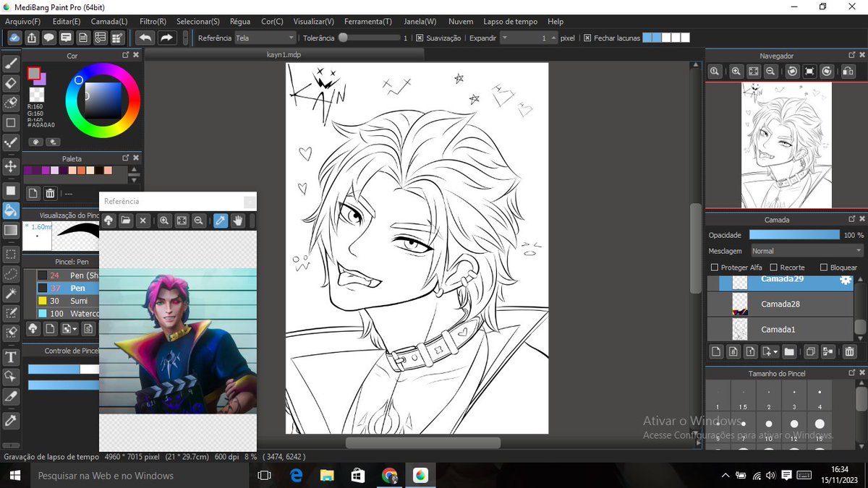Viewport: 868px width, 488px height.
Task: Click the Navegador canvas thumbnail
Action: (x=786, y=145)
